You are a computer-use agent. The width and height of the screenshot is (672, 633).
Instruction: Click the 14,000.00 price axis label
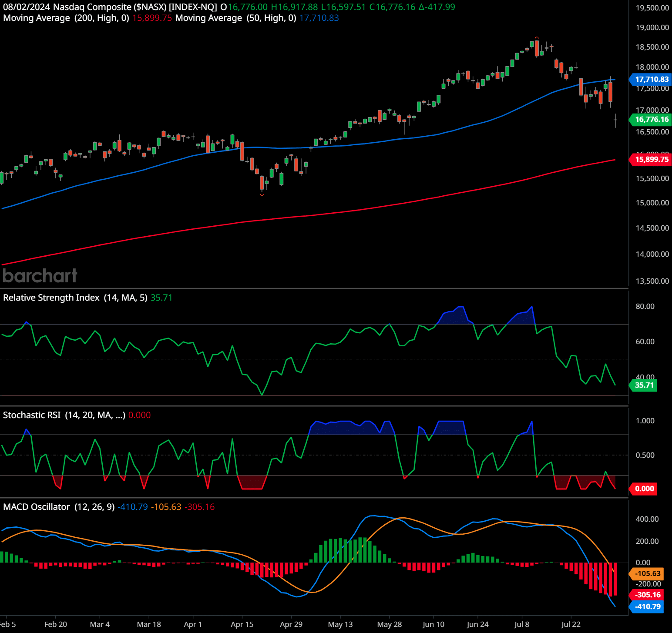point(652,254)
